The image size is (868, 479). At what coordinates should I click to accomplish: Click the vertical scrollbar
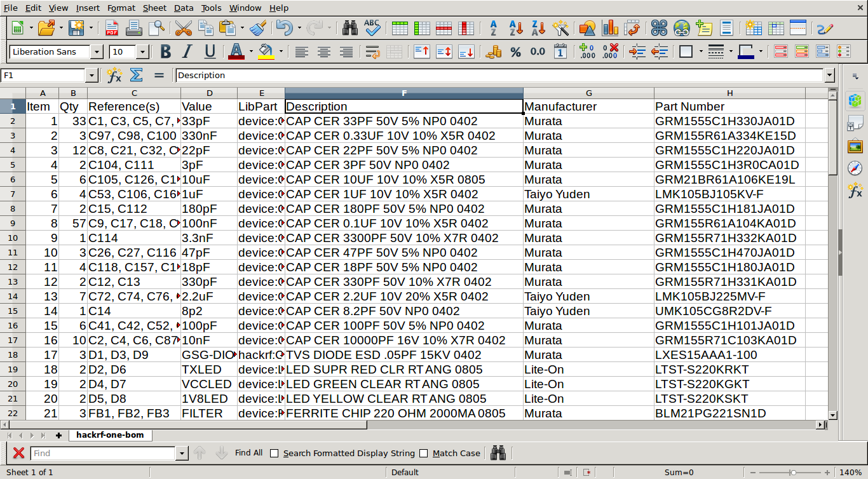[x=833, y=254]
